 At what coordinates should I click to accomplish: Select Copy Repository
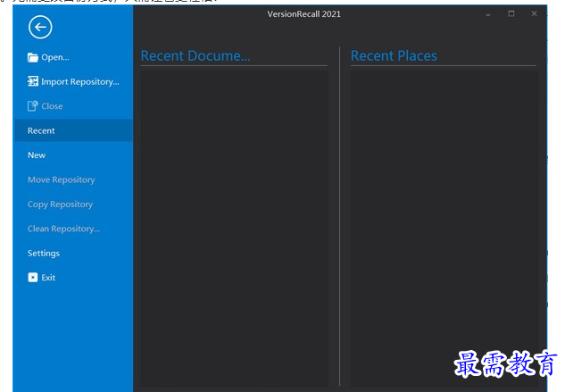(60, 204)
